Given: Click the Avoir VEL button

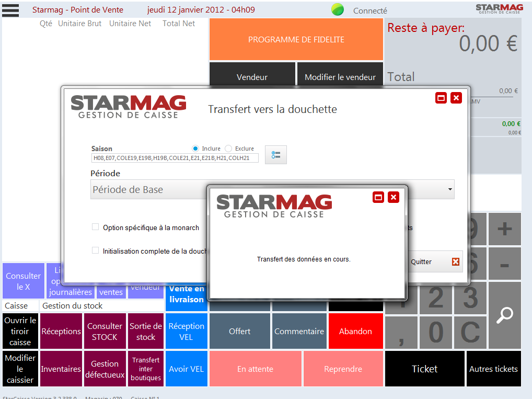Looking at the screenshot, I should tap(186, 369).
